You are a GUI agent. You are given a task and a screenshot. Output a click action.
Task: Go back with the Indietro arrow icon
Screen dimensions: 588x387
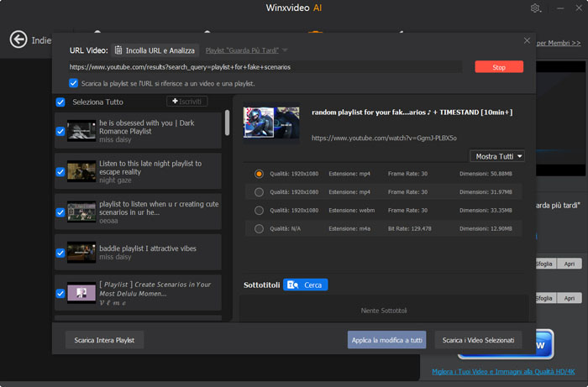18,39
